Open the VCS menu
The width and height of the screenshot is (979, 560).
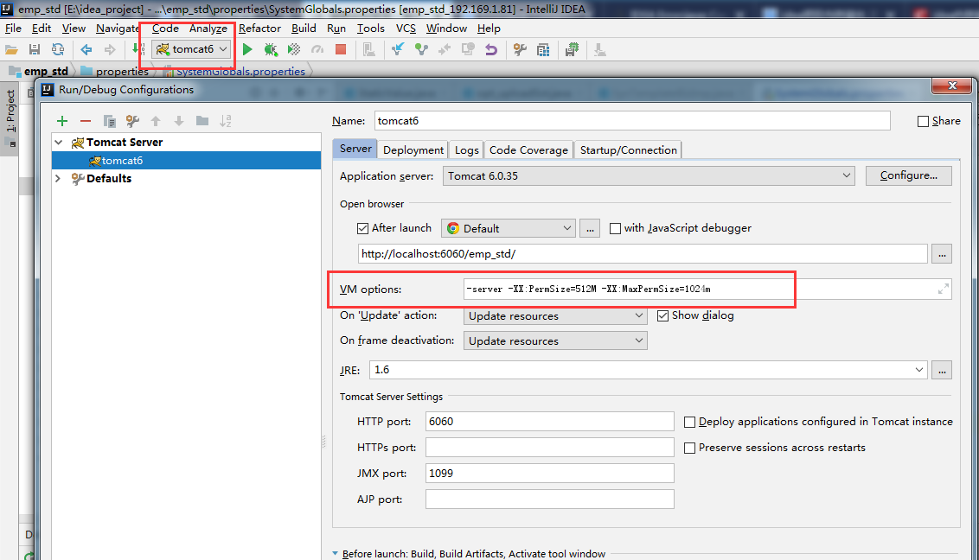click(x=406, y=29)
